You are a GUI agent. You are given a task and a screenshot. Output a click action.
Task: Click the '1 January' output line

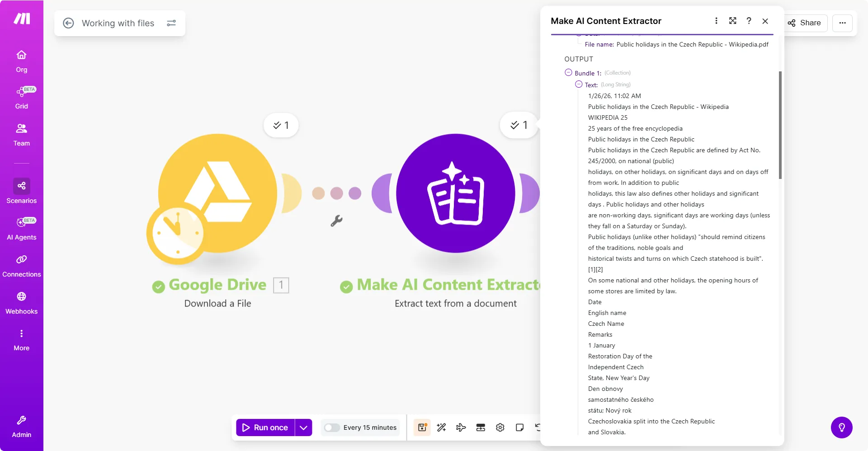602,345
